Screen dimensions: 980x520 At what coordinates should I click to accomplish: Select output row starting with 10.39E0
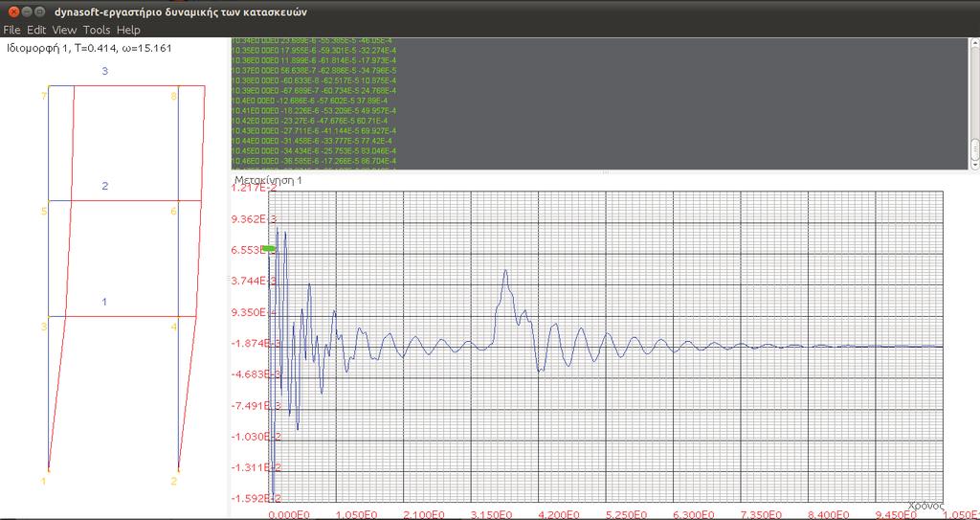[x=314, y=91]
